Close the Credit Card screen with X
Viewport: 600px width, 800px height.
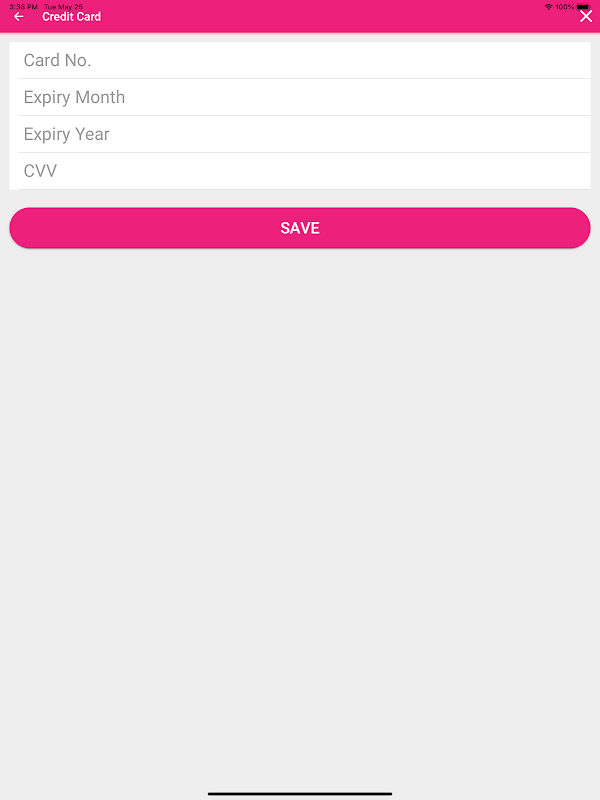[586, 16]
